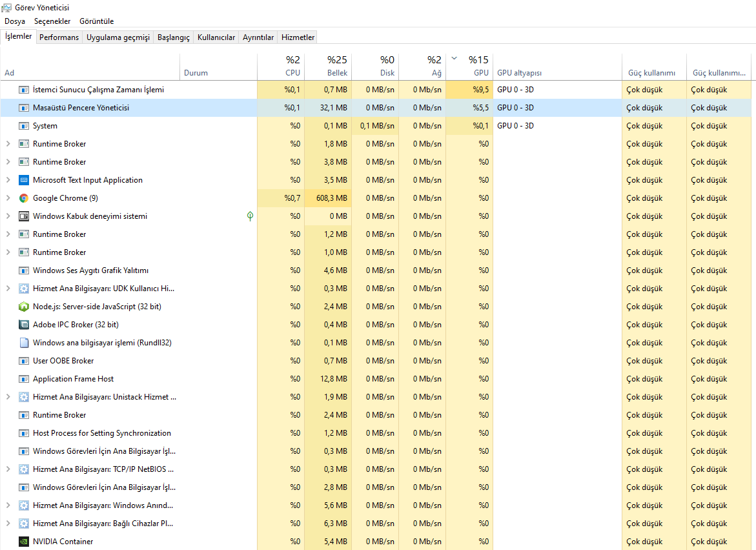Expand Windows Kabuk deneyimi sistemi row
Screen dimensions: 756x550
tap(8, 216)
